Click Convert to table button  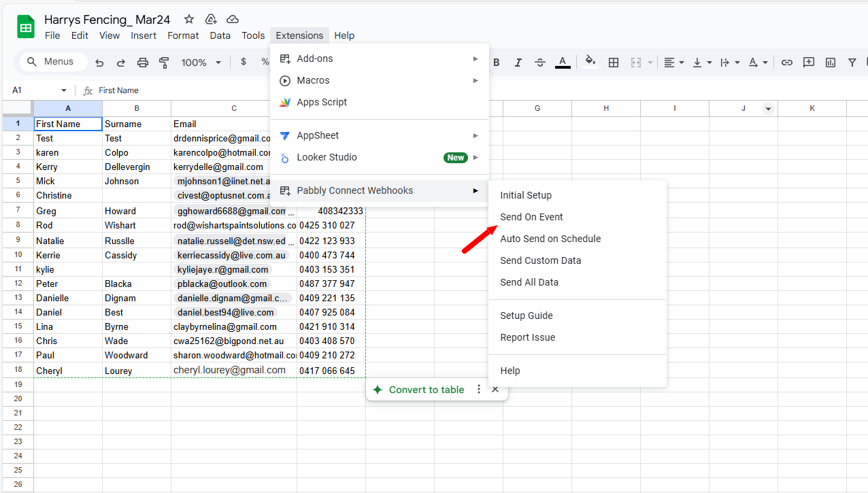(x=418, y=390)
